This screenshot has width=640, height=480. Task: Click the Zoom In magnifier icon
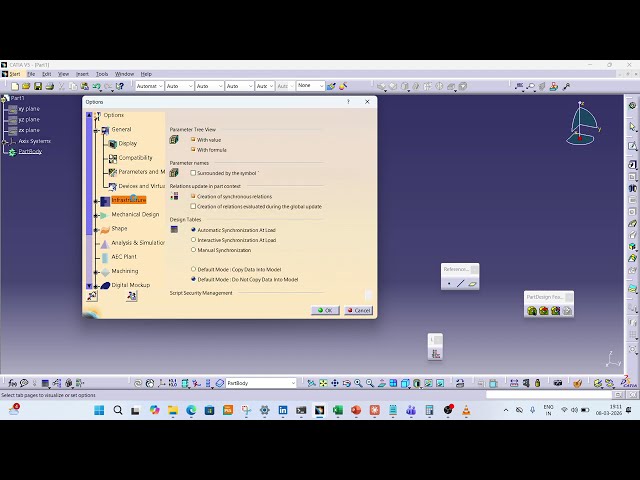tap(358, 383)
